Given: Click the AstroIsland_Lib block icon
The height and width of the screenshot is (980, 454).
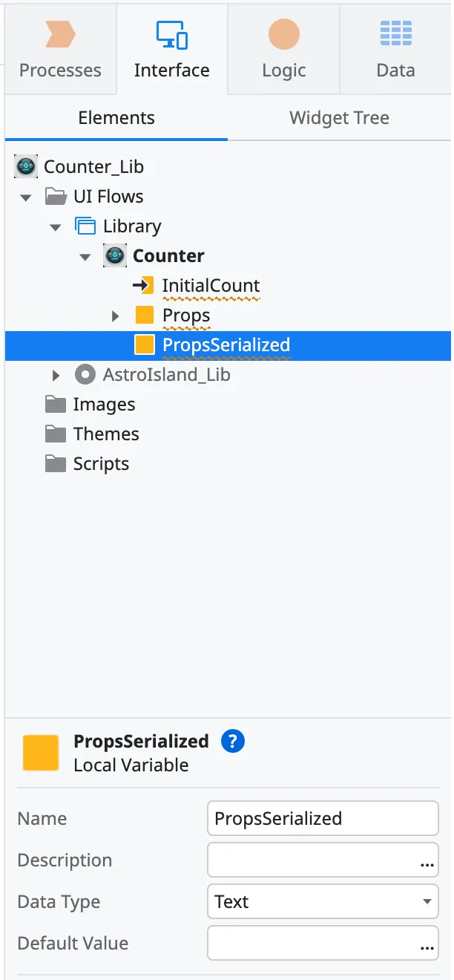Looking at the screenshot, I should point(85,374).
